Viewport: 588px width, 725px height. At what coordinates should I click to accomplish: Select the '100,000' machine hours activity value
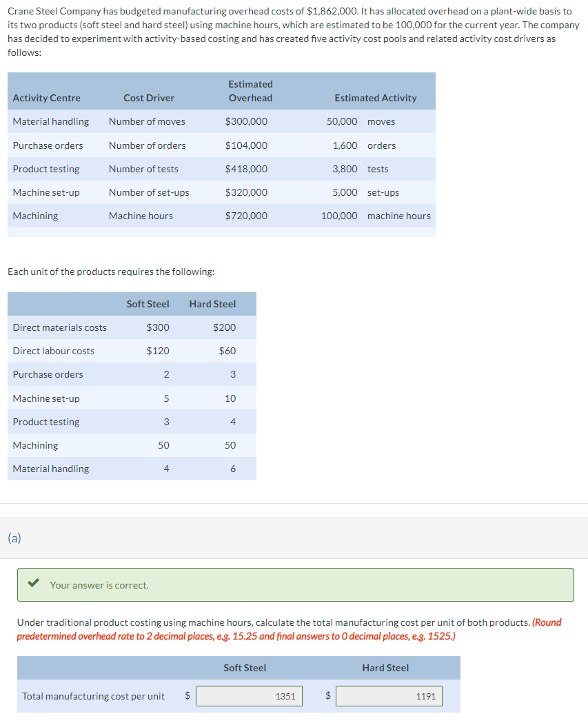(339, 216)
